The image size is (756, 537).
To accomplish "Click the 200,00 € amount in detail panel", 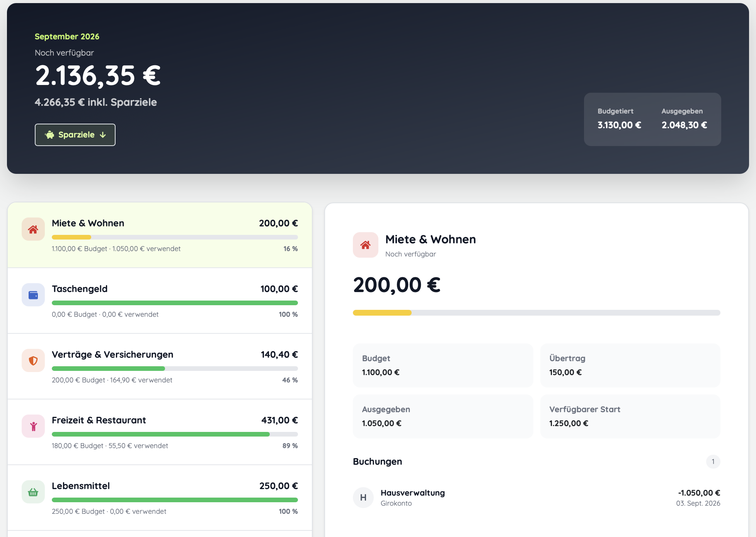I will pyautogui.click(x=397, y=285).
